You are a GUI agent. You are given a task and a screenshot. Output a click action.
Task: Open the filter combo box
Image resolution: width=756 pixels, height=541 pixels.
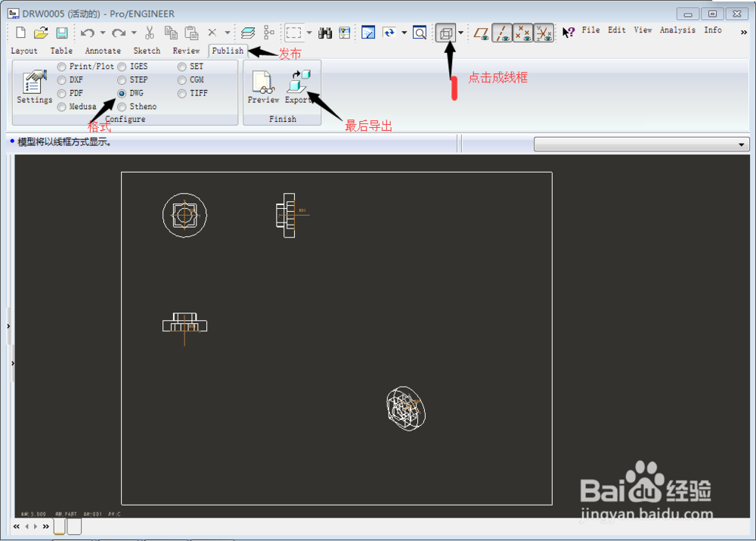click(641, 145)
